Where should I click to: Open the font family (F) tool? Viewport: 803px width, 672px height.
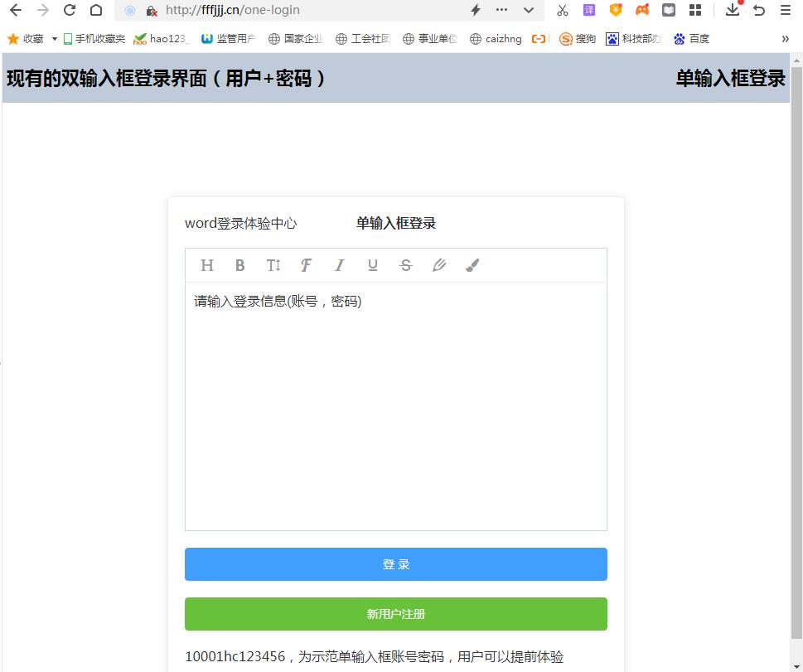pyautogui.click(x=306, y=265)
